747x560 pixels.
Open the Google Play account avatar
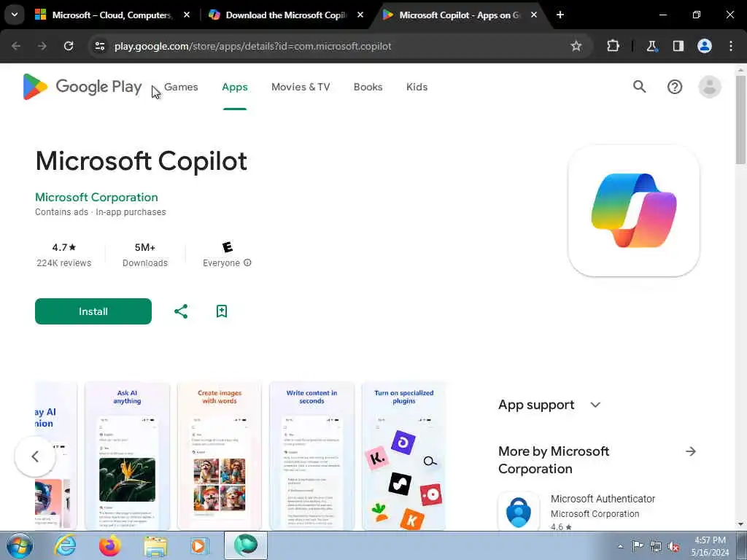click(709, 87)
